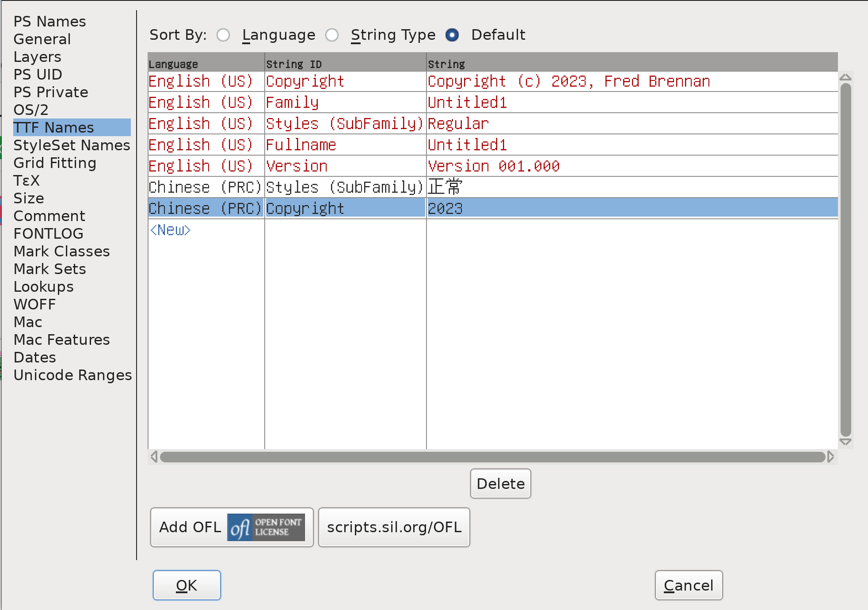Viewport: 868px width, 610px height.
Task: Follow the scripts.sil.org/OFL link
Action: (393, 527)
